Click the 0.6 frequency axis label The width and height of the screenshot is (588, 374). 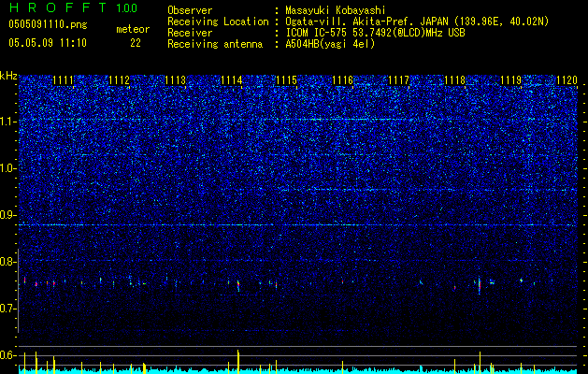(x=8, y=355)
